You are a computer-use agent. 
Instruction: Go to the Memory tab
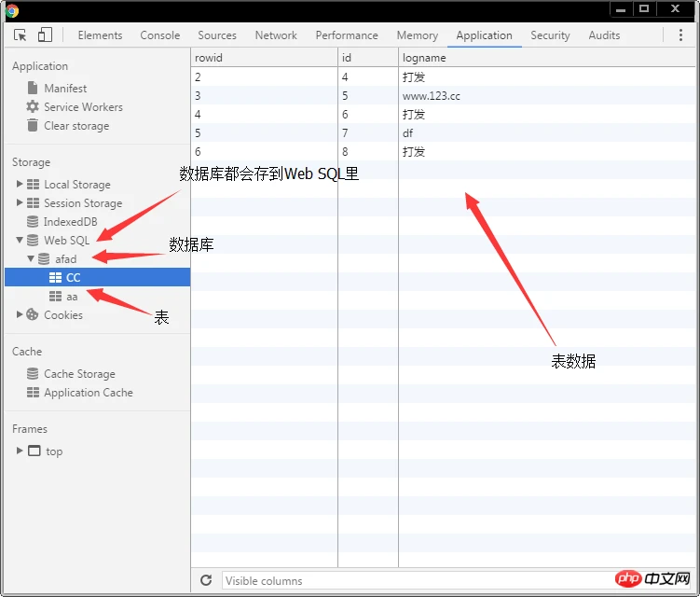pyautogui.click(x=418, y=35)
